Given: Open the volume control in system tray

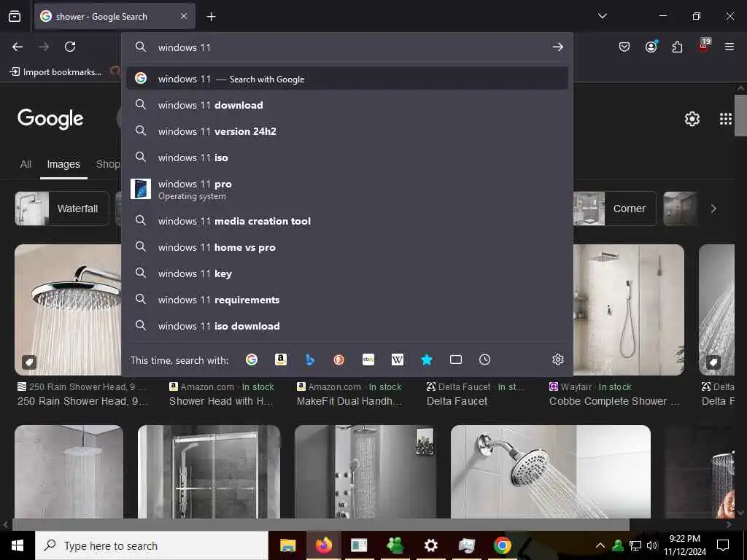Looking at the screenshot, I should tap(651, 545).
